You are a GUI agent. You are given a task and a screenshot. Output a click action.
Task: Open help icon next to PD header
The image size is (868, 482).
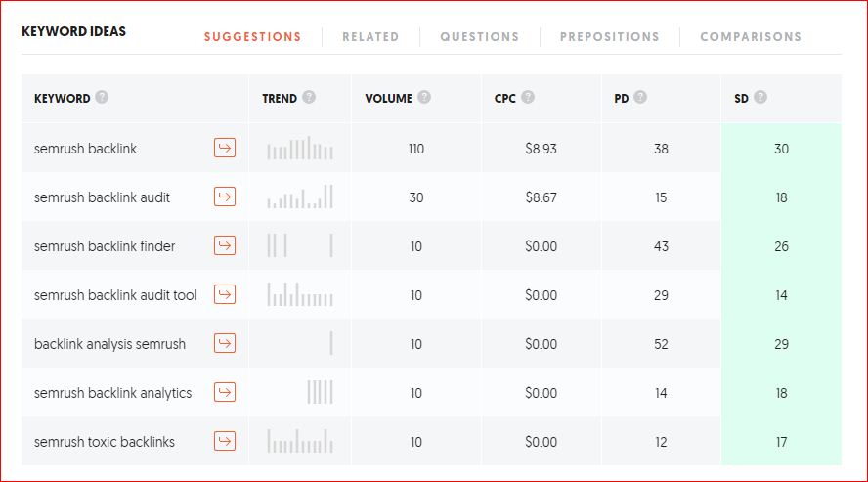tap(640, 97)
